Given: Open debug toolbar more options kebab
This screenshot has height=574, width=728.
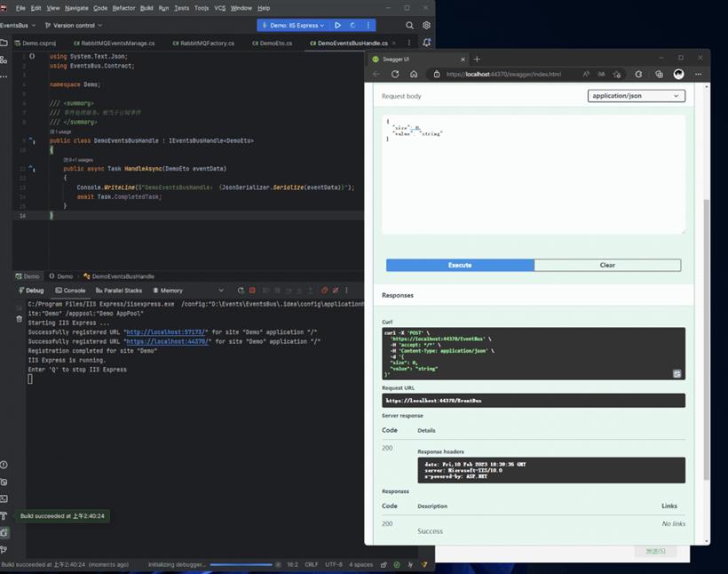Looking at the screenshot, I should (x=346, y=290).
